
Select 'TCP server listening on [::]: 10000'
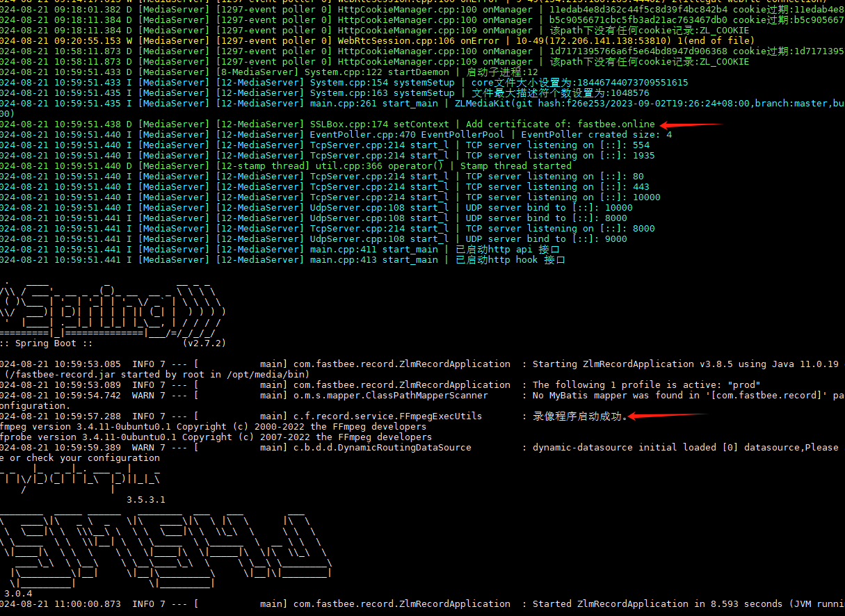(563, 197)
